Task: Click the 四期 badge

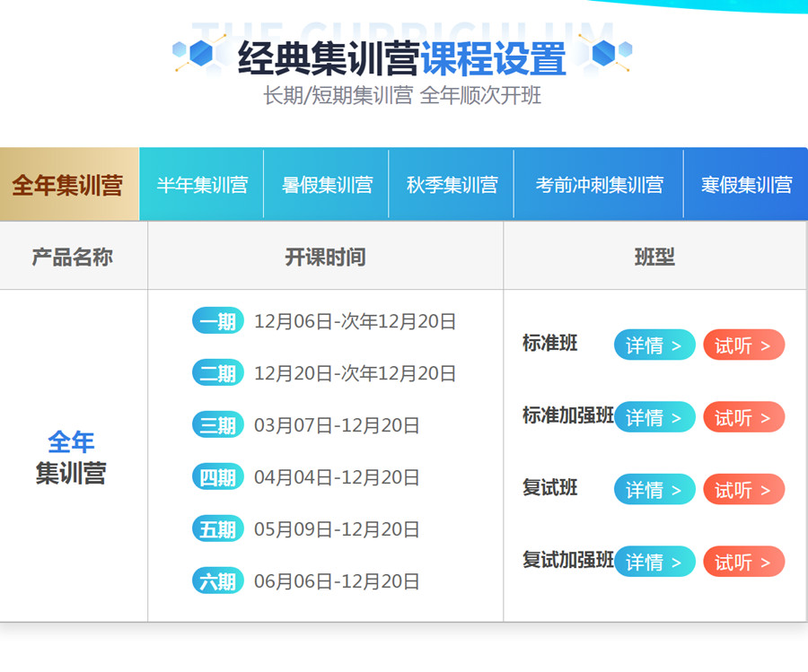Action: (218, 477)
